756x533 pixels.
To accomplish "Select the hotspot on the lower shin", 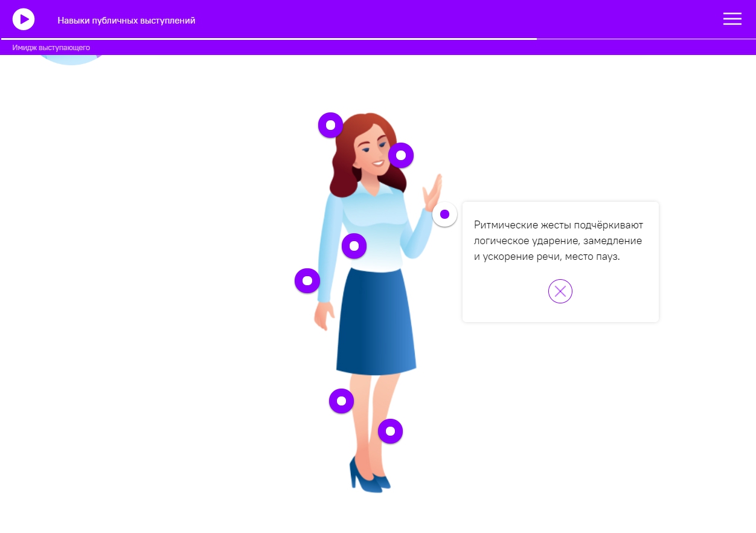I will click(x=390, y=431).
